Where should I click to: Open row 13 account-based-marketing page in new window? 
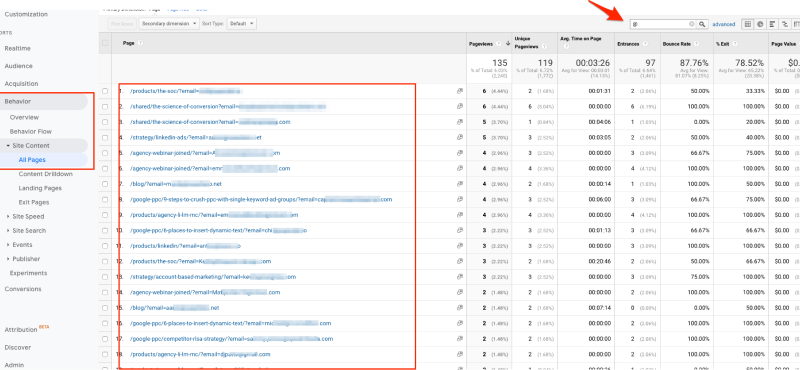tap(460, 277)
